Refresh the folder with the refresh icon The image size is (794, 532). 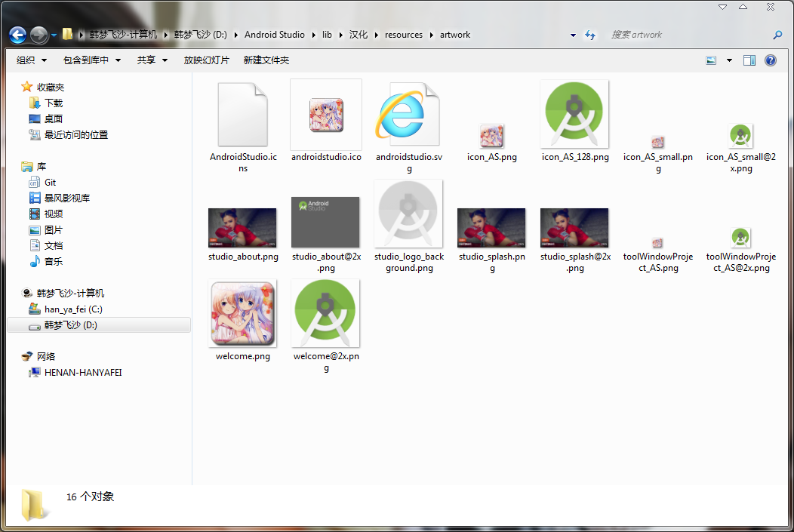click(x=590, y=35)
